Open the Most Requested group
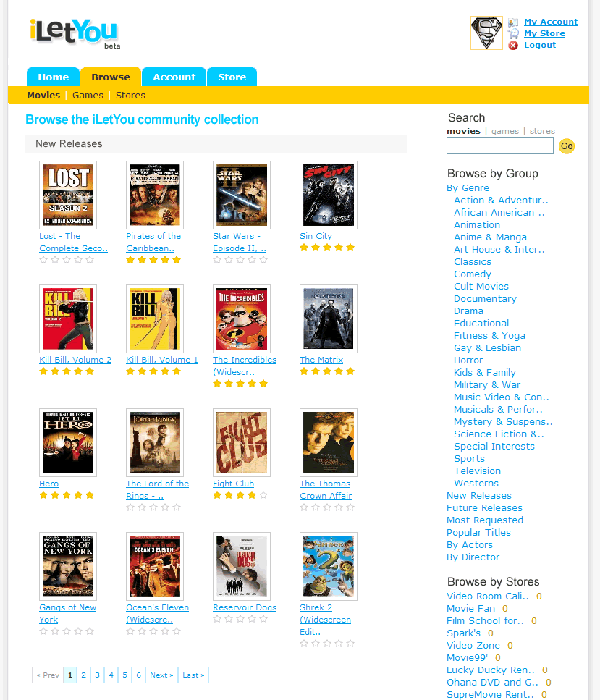Screen dimensions: 600x700 coord(485,520)
